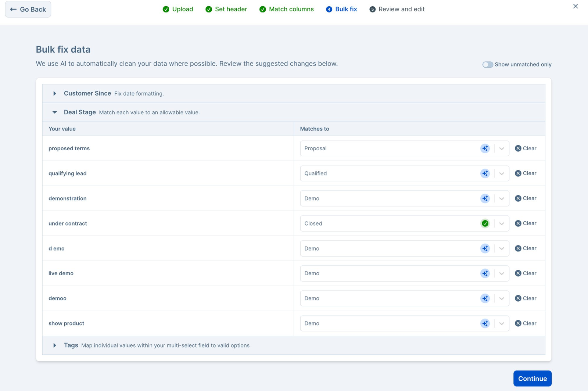Select the Bulk fix step
Viewport: 588px width, 391px height.
341,9
